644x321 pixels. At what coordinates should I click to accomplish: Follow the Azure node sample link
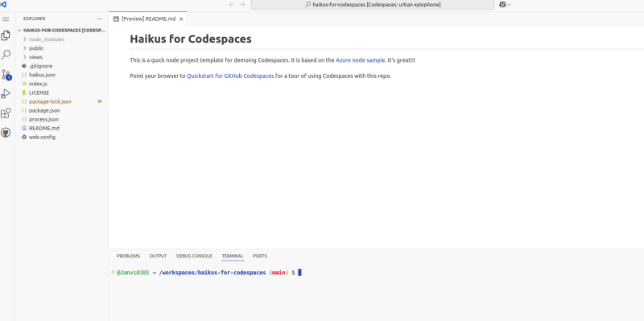360,60
